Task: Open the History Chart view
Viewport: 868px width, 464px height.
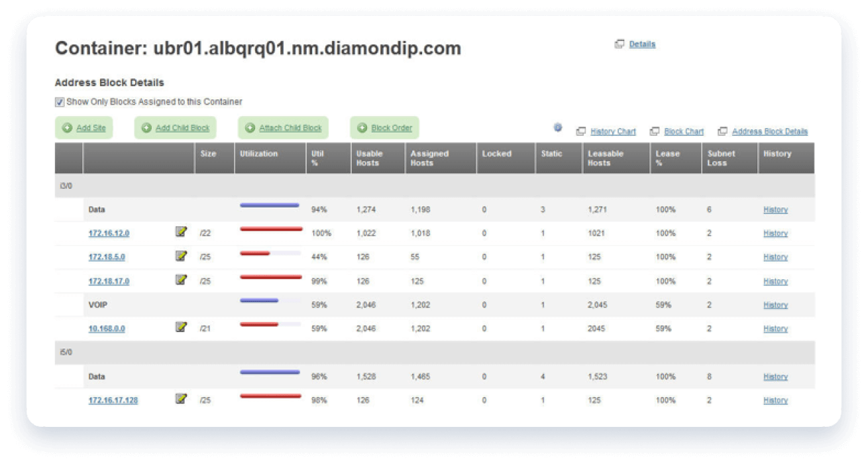Action: 612,131
